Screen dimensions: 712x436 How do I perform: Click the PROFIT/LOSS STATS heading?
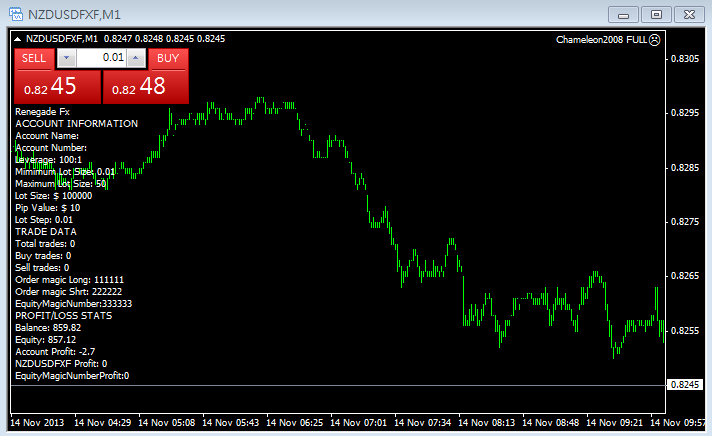click(64, 316)
